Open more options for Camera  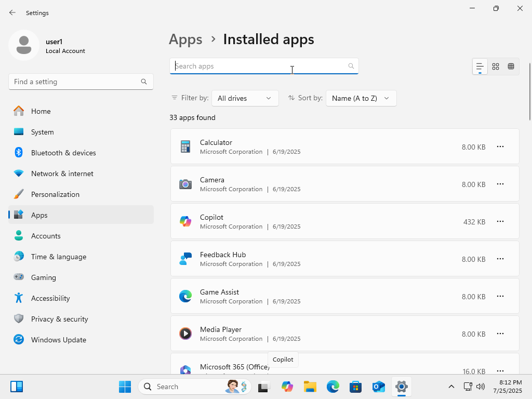[500, 184]
